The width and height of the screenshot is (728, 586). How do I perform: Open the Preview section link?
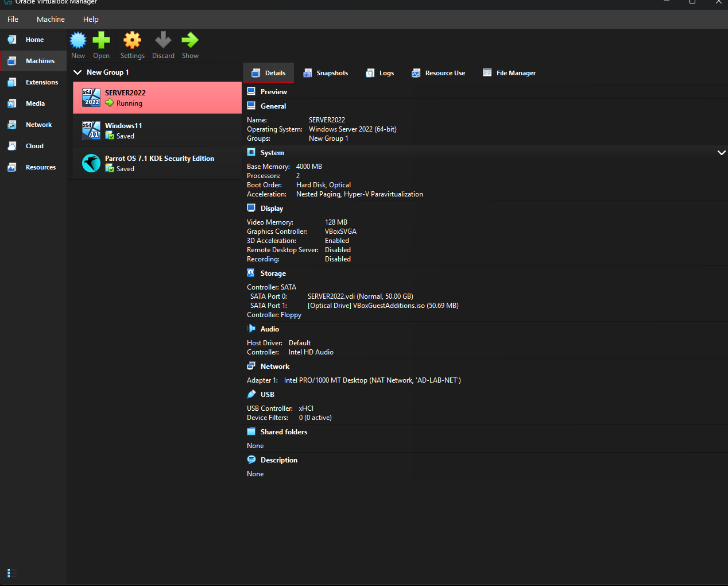click(273, 92)
